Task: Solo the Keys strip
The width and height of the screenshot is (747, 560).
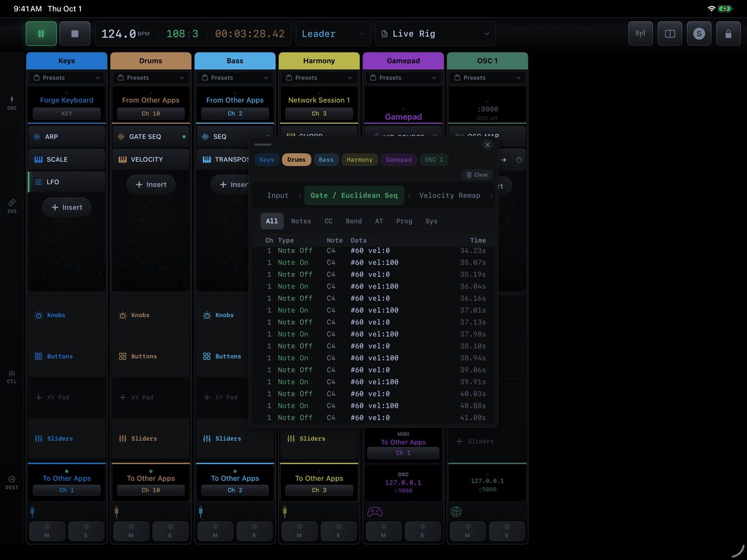Action: (x=86, y=531)
